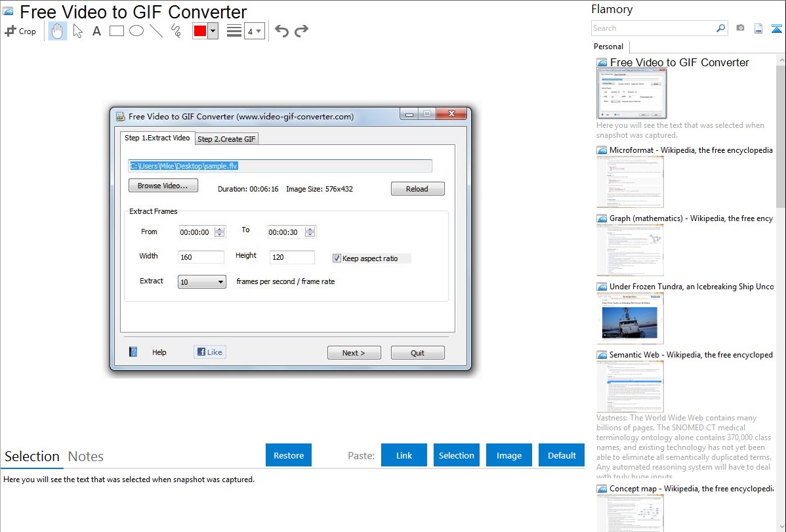Click snapshot icon beside Microformat title
The width and height of the screenshot is (786, 532).
602,150
